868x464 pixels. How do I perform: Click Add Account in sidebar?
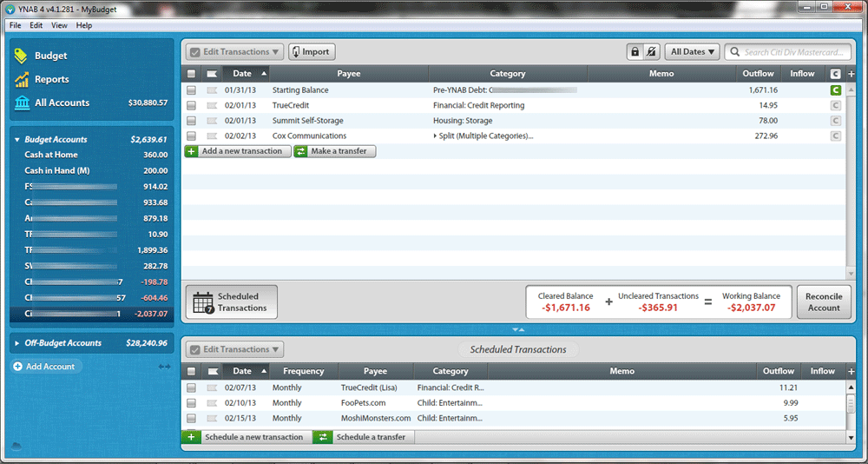coord(47,367)
